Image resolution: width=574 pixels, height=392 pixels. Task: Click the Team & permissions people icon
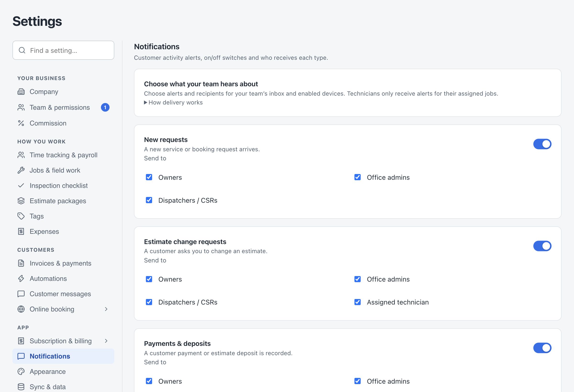click(21, 107)
